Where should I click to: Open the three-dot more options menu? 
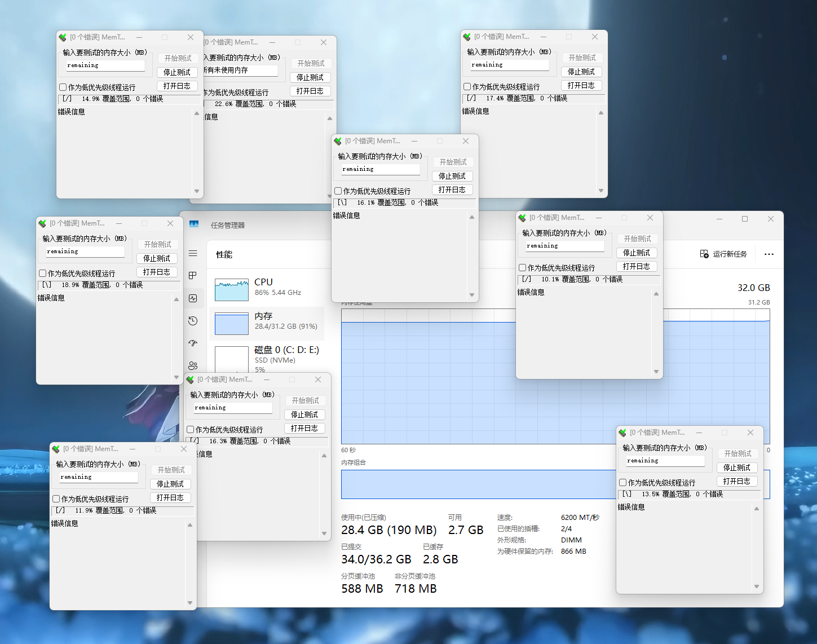(769, 254)
